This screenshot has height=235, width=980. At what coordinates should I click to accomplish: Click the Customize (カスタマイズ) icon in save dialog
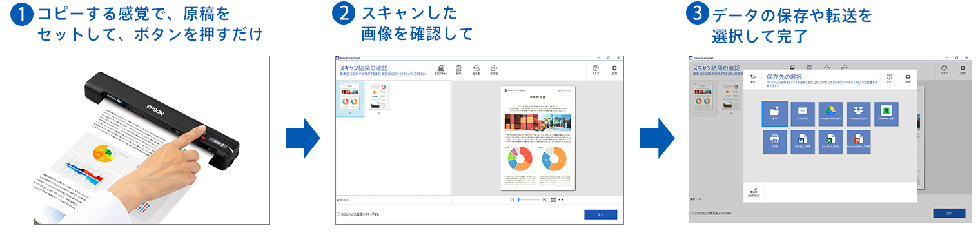[754, 192]
